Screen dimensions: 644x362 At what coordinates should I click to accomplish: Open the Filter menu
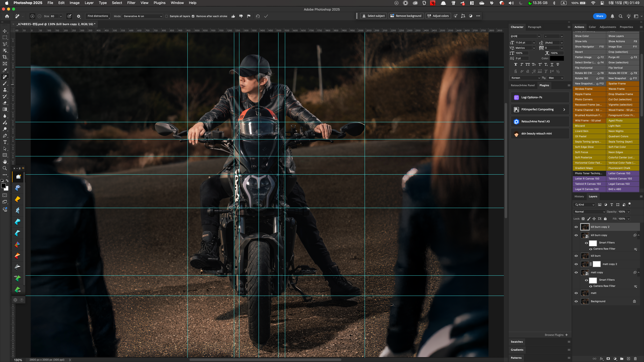click(x=131, y=3)
